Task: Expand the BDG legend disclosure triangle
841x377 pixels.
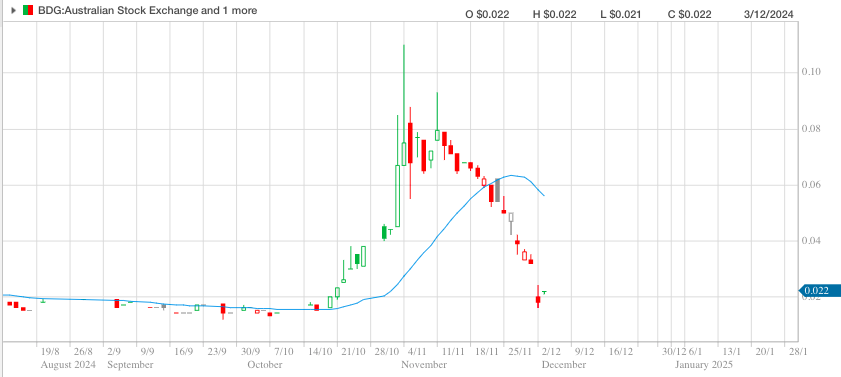Action: [x=14, y=11]
